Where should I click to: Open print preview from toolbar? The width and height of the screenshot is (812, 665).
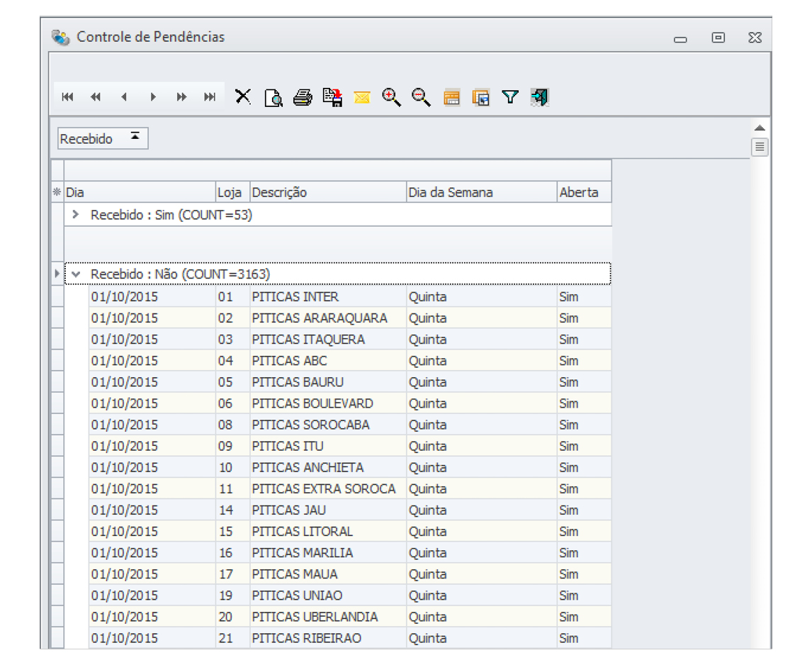point(273,97)
